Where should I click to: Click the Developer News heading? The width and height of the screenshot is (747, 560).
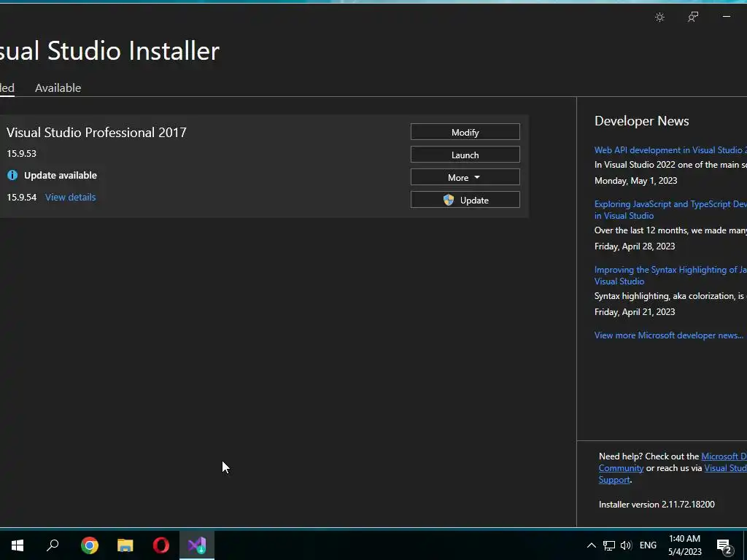pyautogui.click(x=642, y=121)
